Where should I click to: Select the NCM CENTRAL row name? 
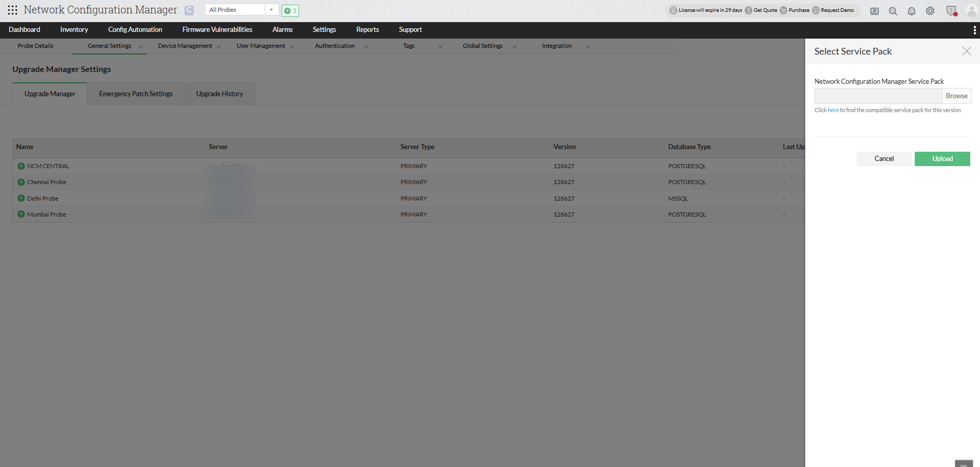tap(48, 166)
